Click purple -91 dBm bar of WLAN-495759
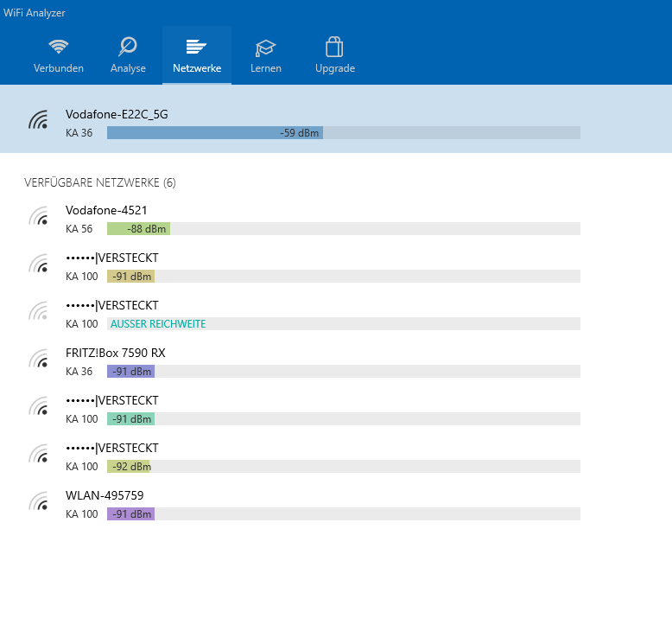 [130, 514]
